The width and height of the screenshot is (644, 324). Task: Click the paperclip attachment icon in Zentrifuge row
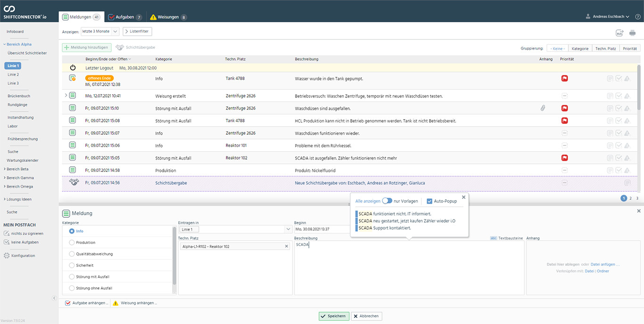[543, 108]
